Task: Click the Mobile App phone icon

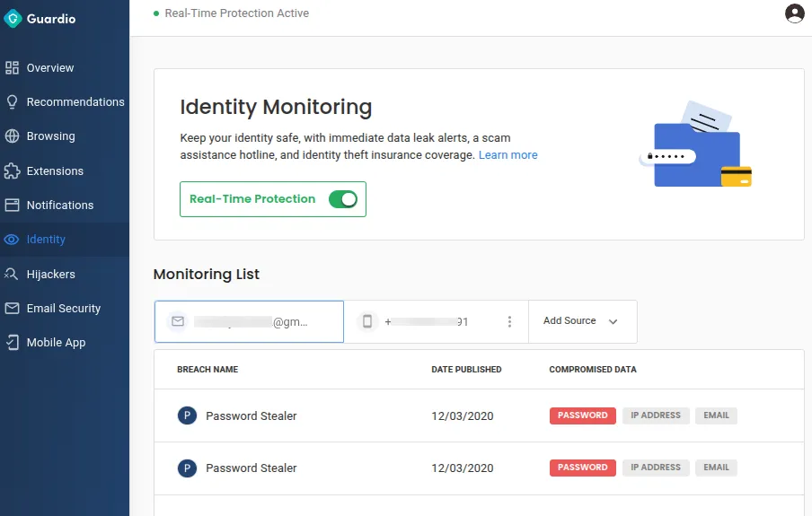Action: [12, 342]
